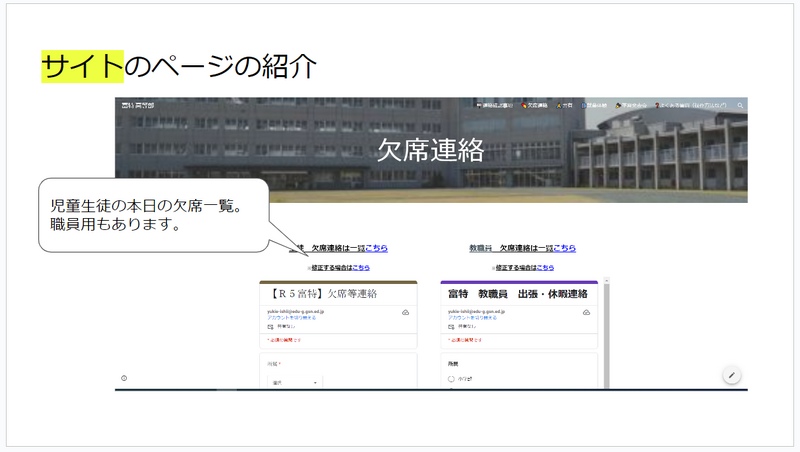Click the callout text 児童生徒の本日の欠席一覧

pos(145,206)
